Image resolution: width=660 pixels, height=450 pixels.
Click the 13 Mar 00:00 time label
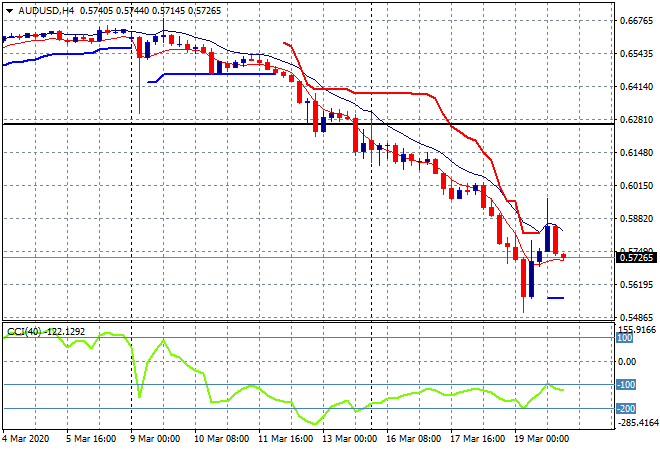[349, 439]
